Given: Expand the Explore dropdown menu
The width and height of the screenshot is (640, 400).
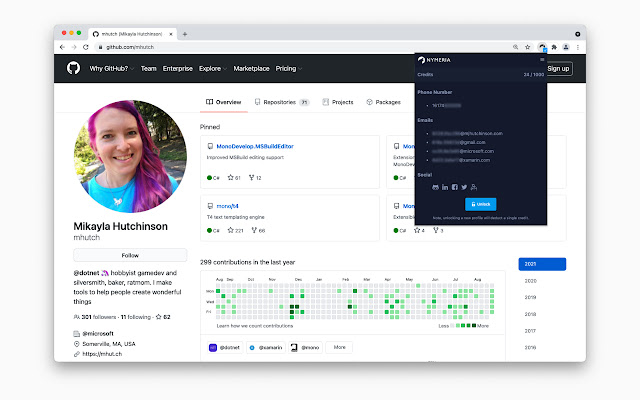Looking at the screenshot, I should click(x=212, y=69).
